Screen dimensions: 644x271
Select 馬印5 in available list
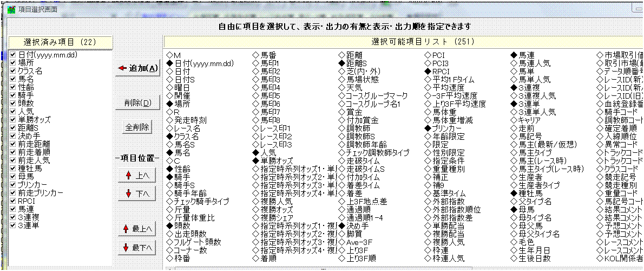click(x=266, y=96)
